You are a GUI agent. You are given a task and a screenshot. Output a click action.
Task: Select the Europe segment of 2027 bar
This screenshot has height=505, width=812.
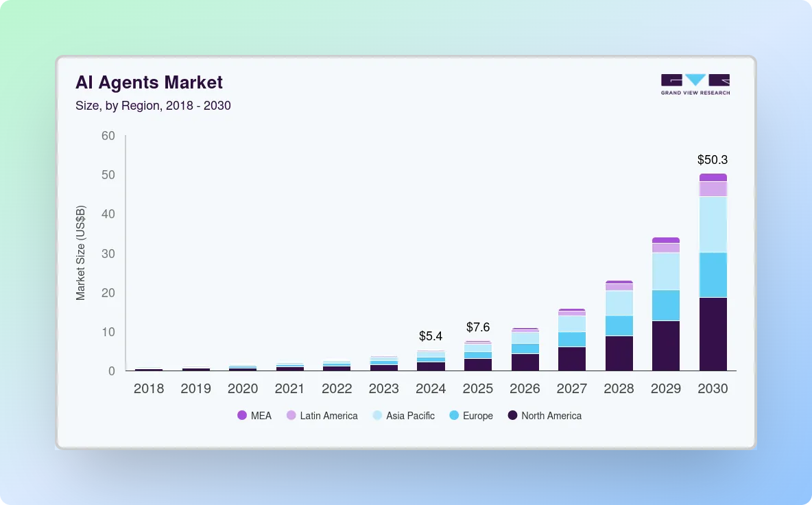pos(572,339)
